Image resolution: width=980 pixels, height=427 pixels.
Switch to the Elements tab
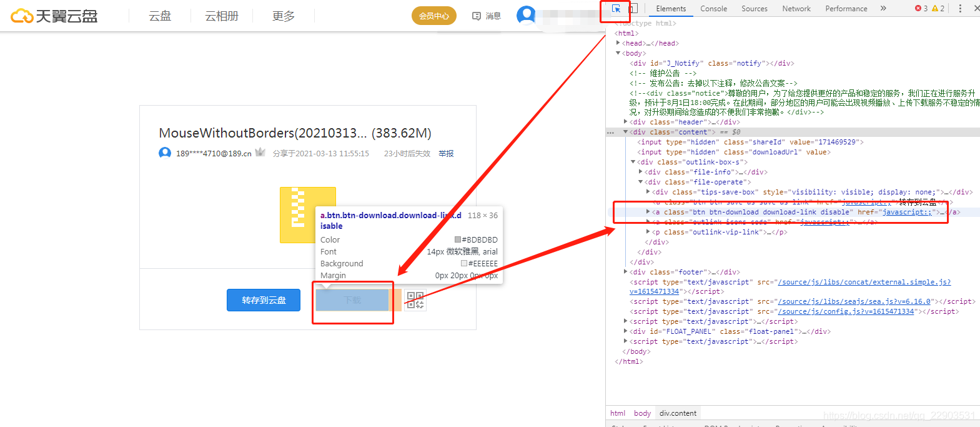(x=671, y=9)
